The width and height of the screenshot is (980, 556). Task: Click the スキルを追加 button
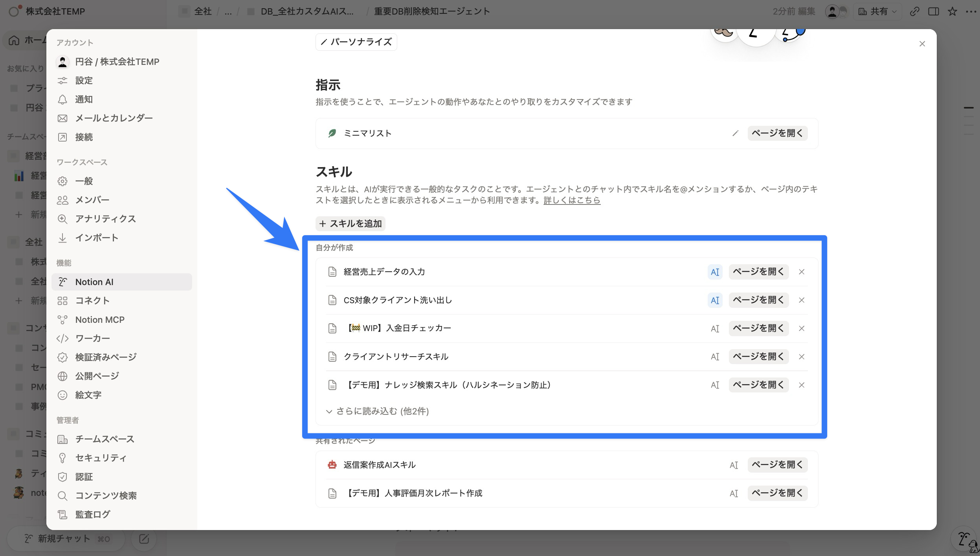coord(351,224)
